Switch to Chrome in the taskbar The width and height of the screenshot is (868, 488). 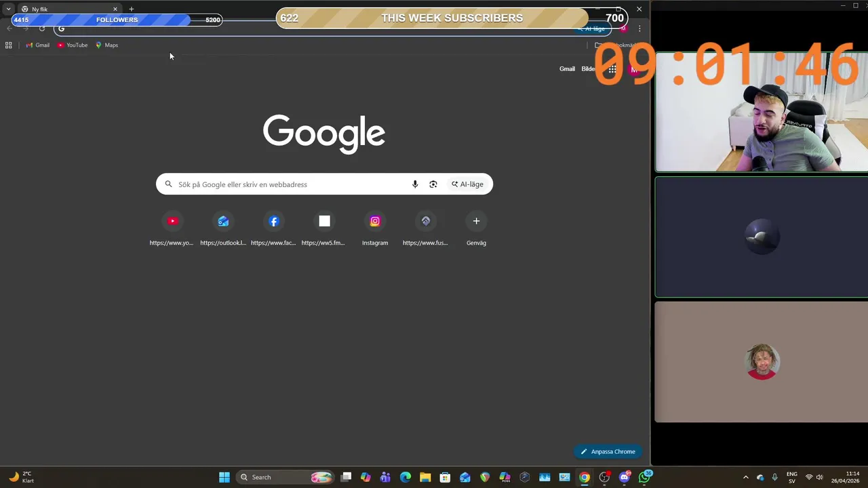pyautogui.click(x=585, y=477)
